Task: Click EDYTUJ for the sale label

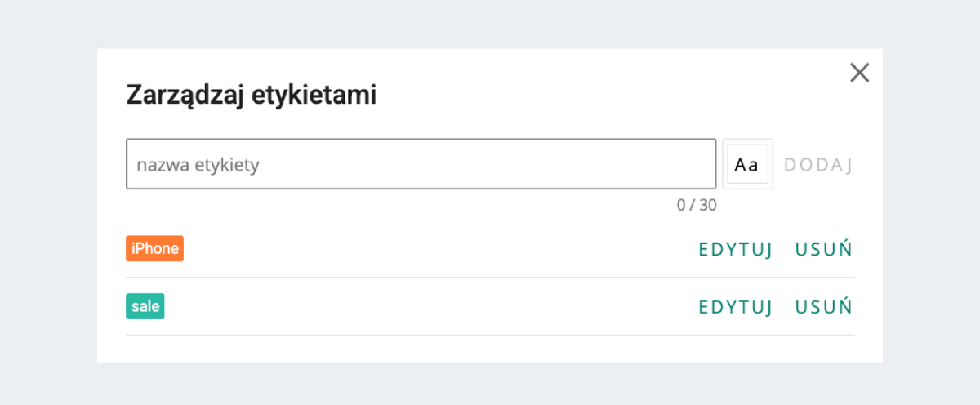Action: pyautogui.click(x=735, y=307)
